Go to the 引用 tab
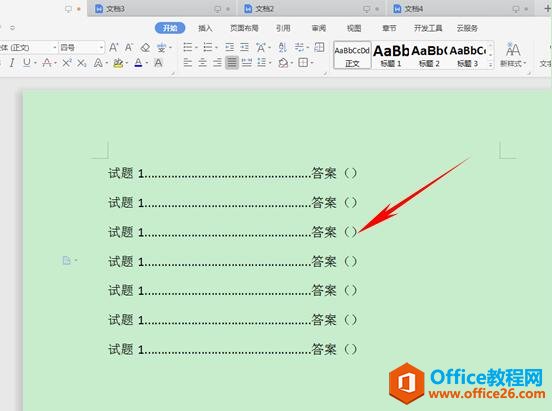 coord(283,28)
